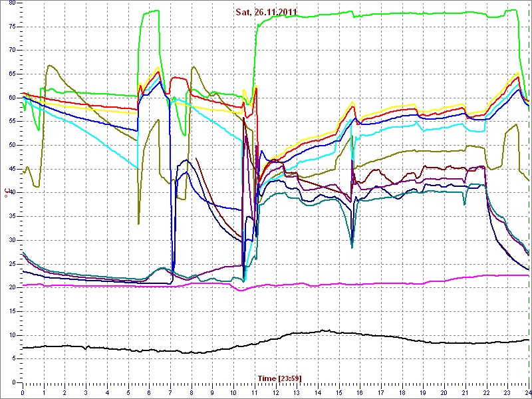Click hour 13 on the time axis
Image resolution: width=532 pixels, height=399 pixels.
[297, 392]
